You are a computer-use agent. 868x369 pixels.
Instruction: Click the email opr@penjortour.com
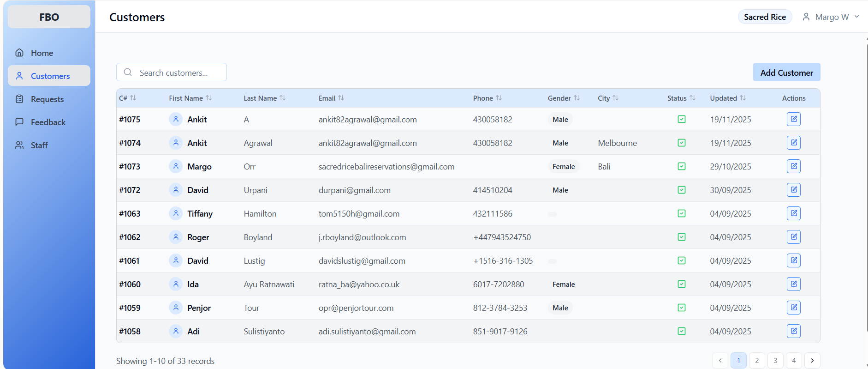356,308
